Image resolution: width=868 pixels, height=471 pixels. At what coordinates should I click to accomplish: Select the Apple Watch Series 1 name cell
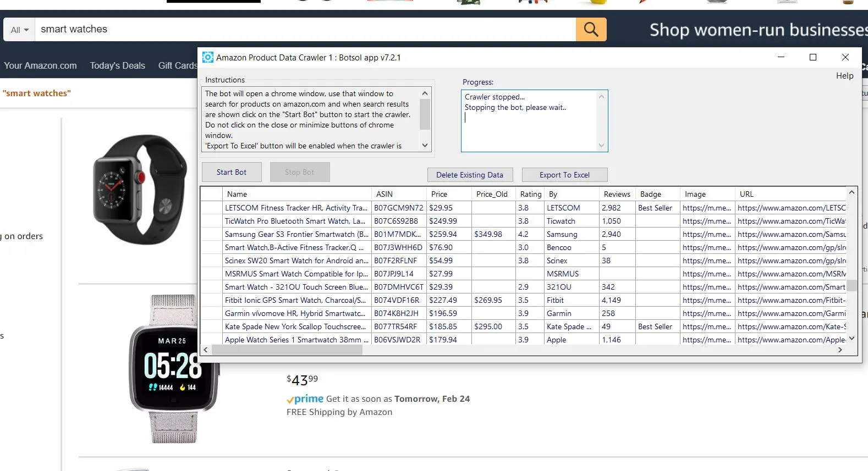pyautogui.click(x=297, y=340)
